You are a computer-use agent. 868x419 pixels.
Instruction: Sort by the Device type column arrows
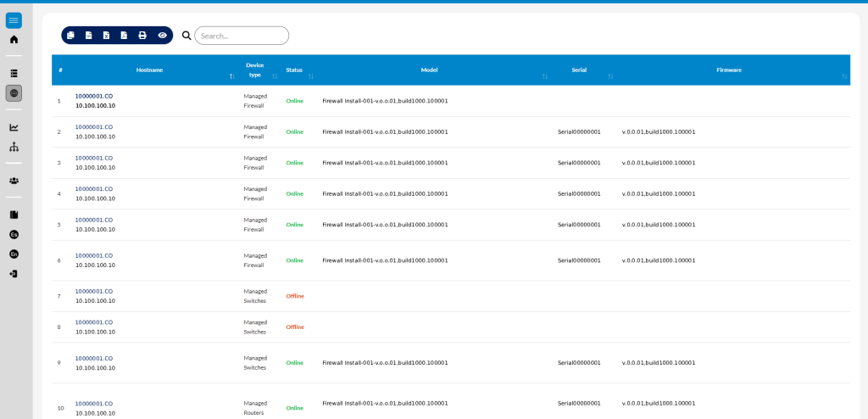(x=275, y=76)
